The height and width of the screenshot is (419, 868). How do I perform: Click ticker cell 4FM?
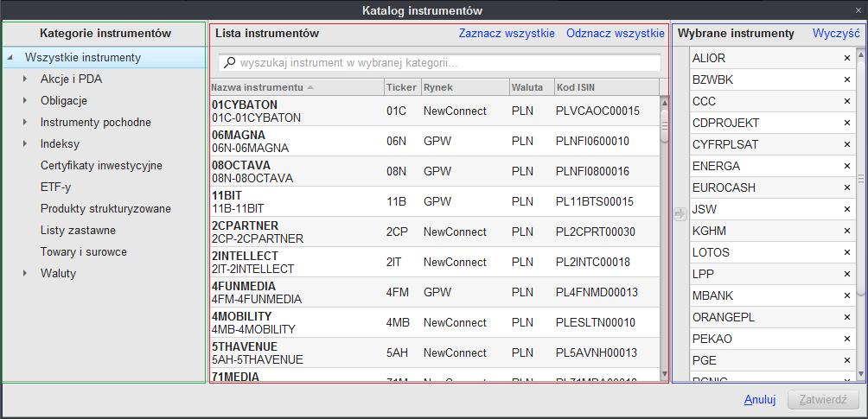point(398,292)
